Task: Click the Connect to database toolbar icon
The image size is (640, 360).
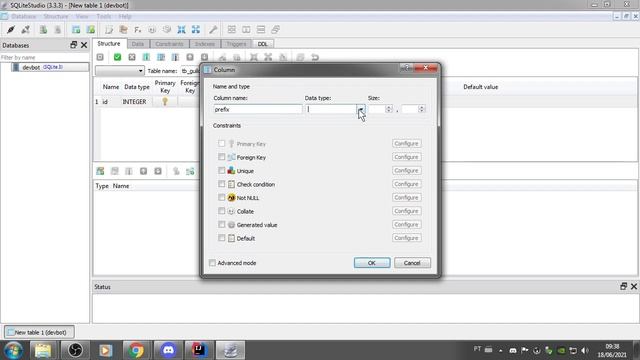Action: pos(11,29)
